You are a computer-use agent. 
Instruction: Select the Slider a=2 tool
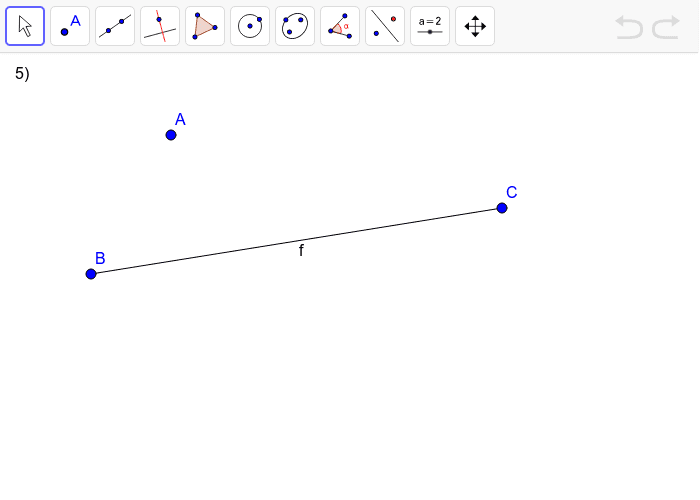point(430,26)
